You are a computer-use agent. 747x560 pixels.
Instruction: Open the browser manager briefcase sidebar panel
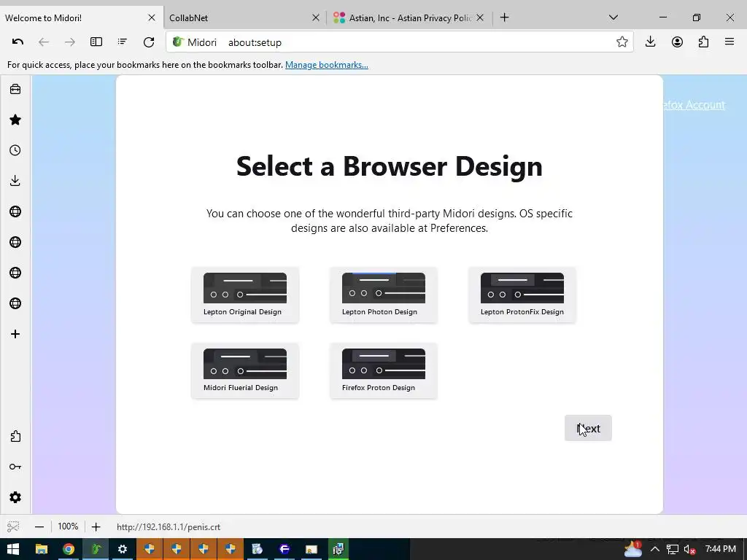pos(15,89)
